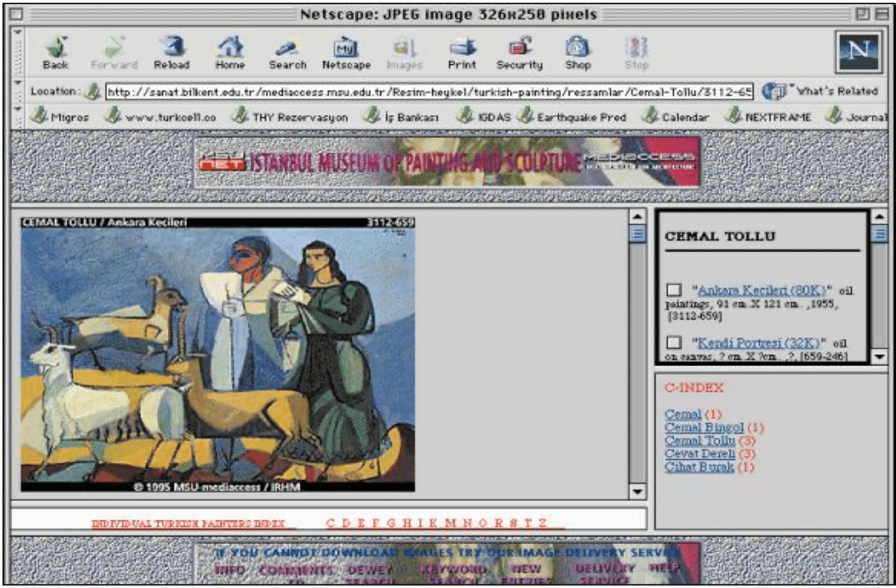Click COMMENTS in the bottom banner
896x588 pixels.
296,570
